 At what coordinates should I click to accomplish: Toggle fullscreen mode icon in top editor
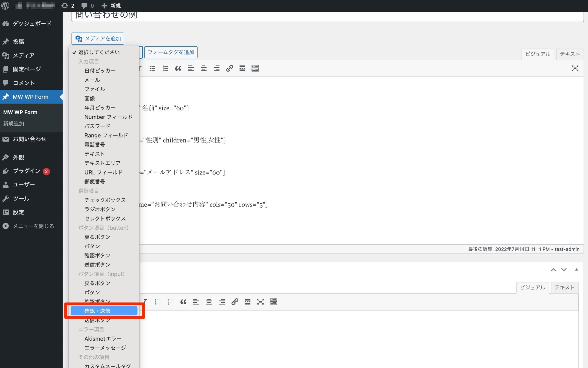click(x=575, y=68)
